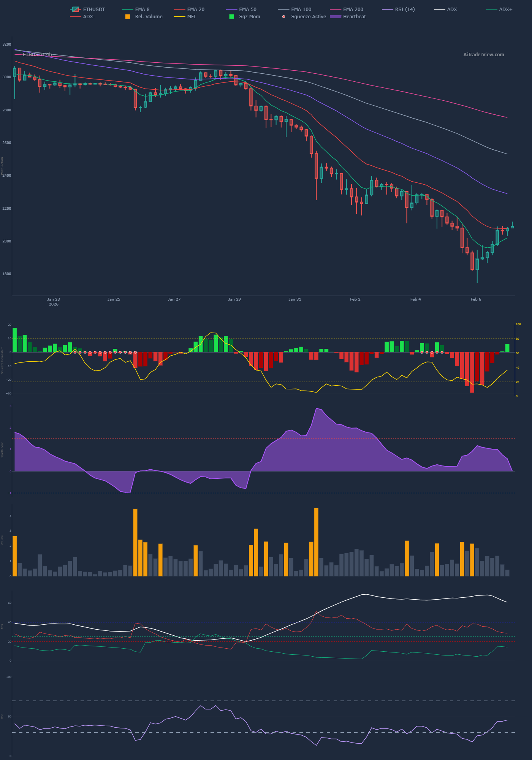This screenshot has height=760, width=532.
Task: Toggle the EMA 8 trace in legend
Action: [x=142, y=9]
